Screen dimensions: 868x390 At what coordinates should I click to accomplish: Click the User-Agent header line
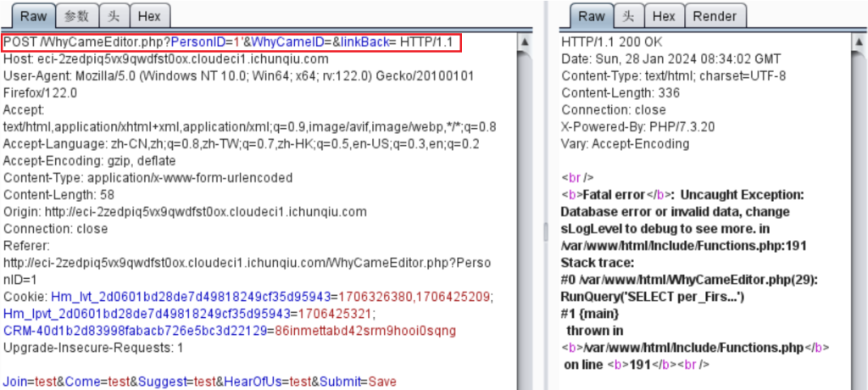(x=238, y=84)
